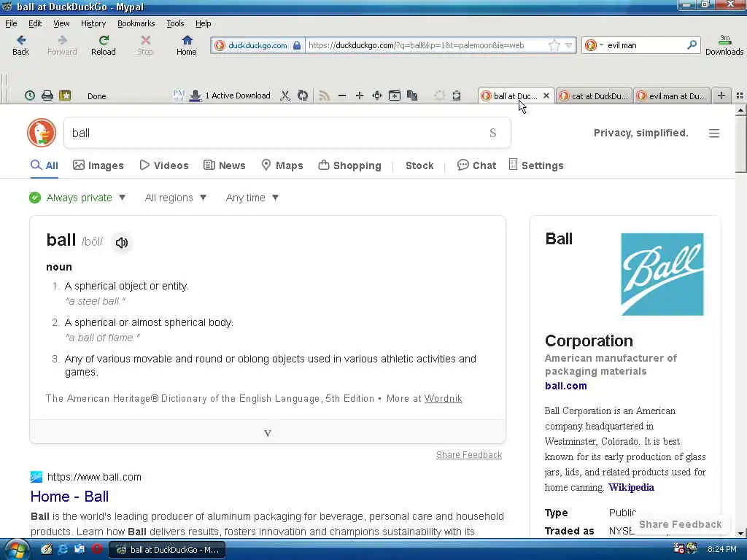This screenshot has height=560, width=747.
Task: Expand the All regions filter
Action: click(x=176, y=198)
